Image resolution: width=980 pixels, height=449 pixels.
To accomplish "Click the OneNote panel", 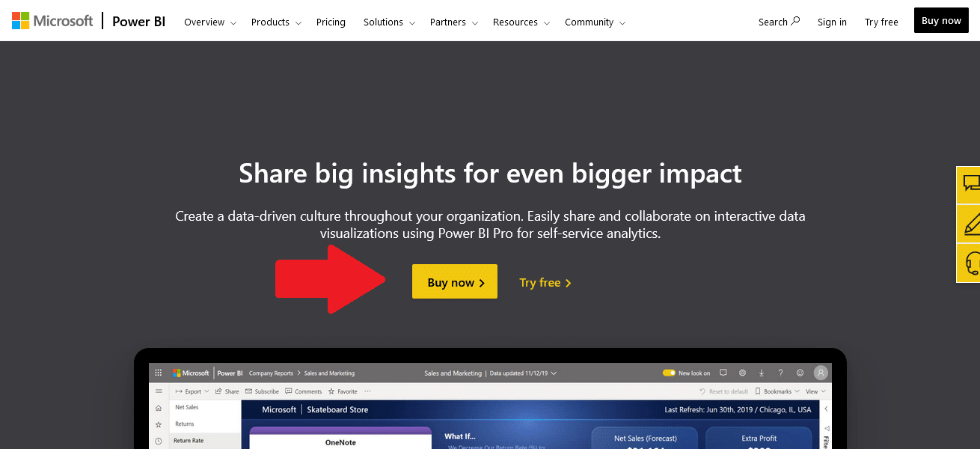I will pos(340,438).
